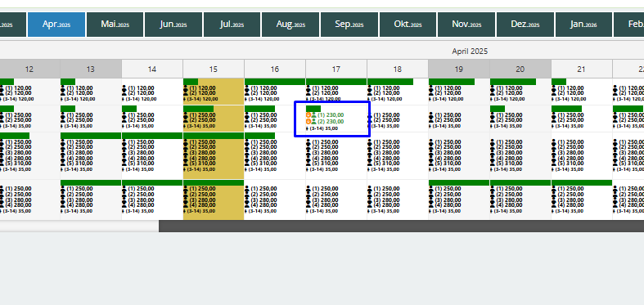Click green availability bar above 120,00 on day 19
The image size is (644, 305).
click(x=452, y=82)
